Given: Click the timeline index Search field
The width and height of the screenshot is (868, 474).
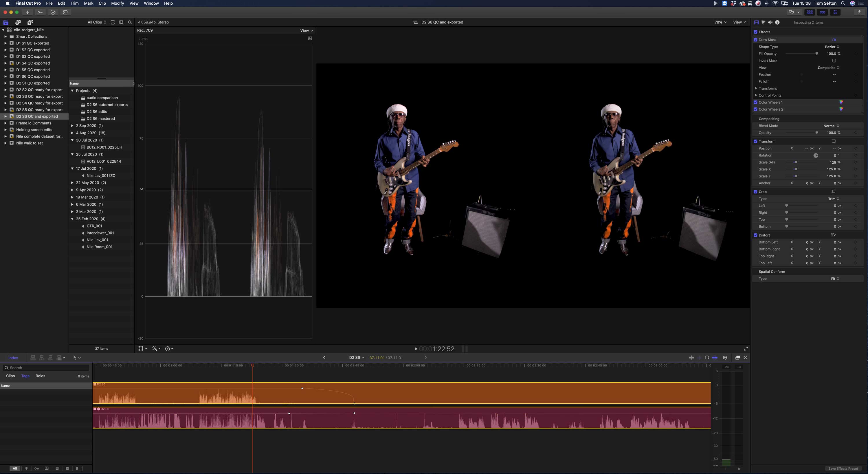Looking at the screenshot, I should [46, 368].
